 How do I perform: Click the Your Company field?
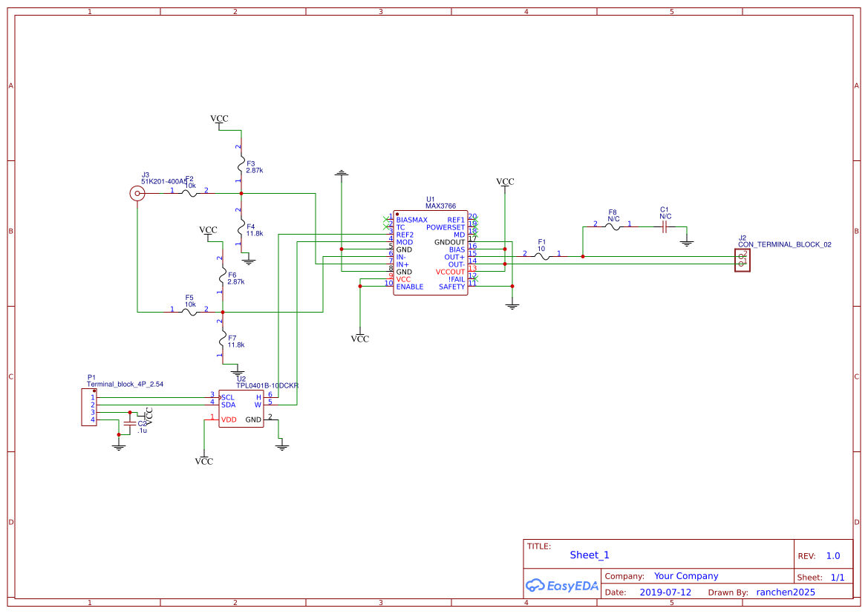coord(685,575)
